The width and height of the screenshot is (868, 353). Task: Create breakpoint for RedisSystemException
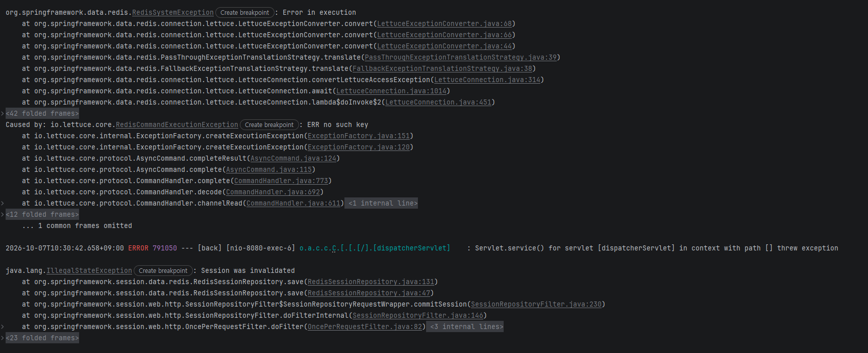pyautogui.click(x=244, y=13)
